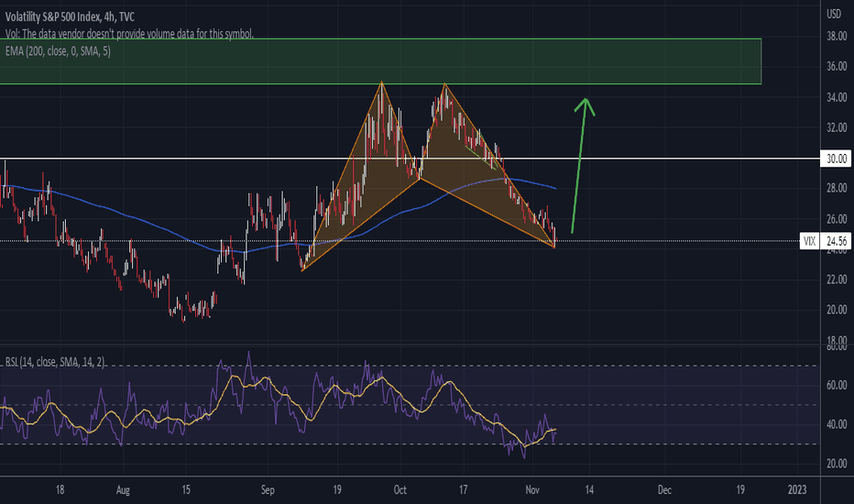Screen dimensions: 854x504
Task: Click the volume data vendor notice text
Action: point(129,34)
